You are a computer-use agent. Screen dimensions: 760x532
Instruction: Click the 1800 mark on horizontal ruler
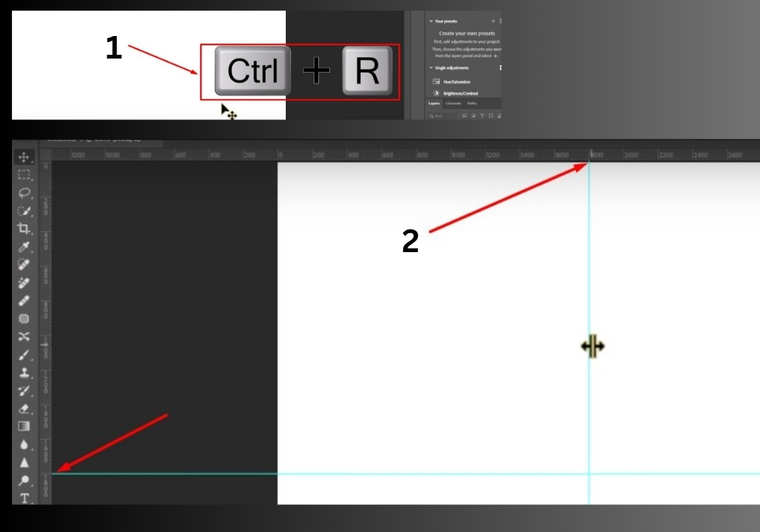click(596, 155)
